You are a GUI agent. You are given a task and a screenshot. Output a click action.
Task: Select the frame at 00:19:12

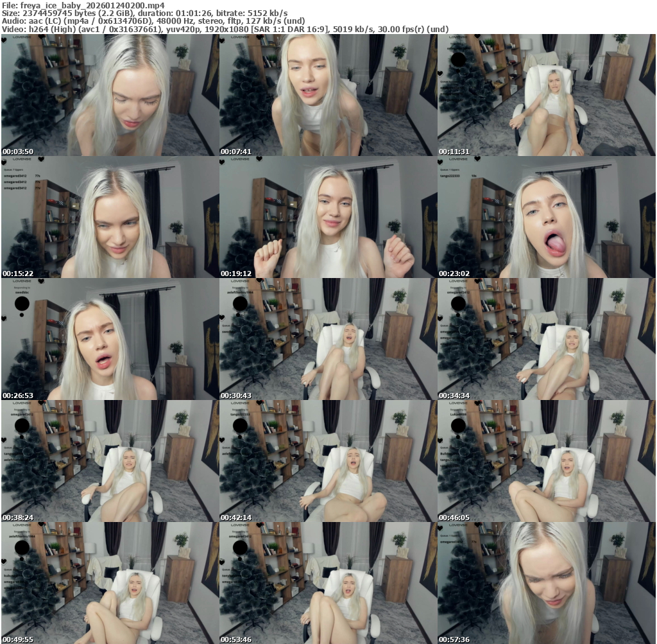pyautogui.click(x=328, y=217)
